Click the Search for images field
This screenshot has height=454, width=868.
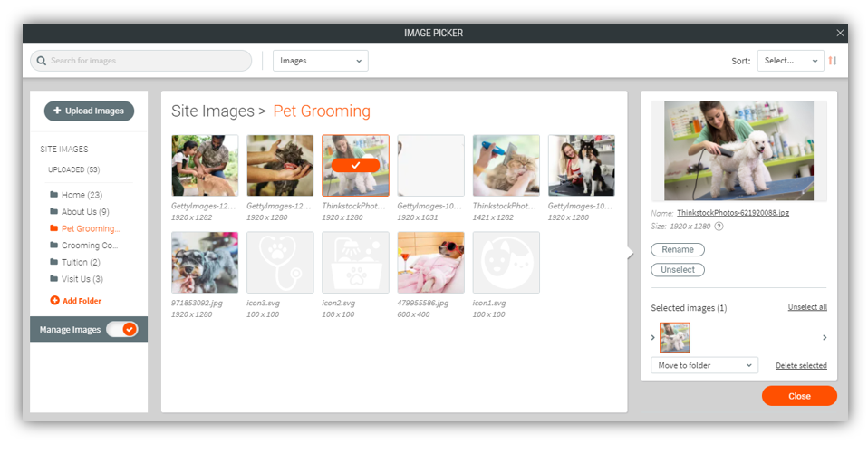(x=145, y=61)
